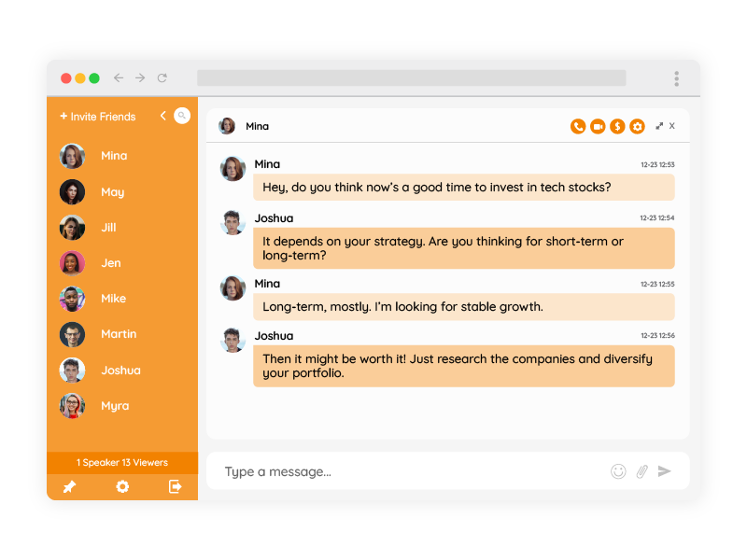The width and height of the screenshot is (747, 560).
Task: Open conversation with Martin
Action: (119, 334)
